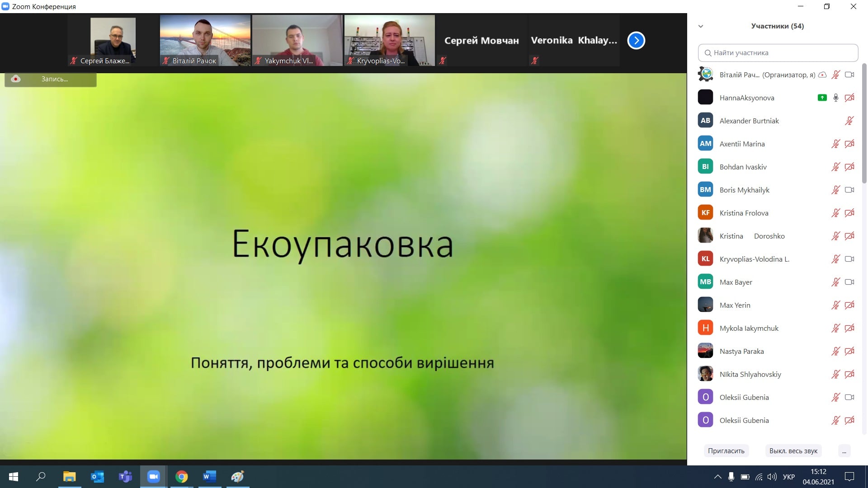Screen dimensions: 868x488
Task: Click the Kryvoplias-Volodina KL avatar icon
Action: point(705,259)
